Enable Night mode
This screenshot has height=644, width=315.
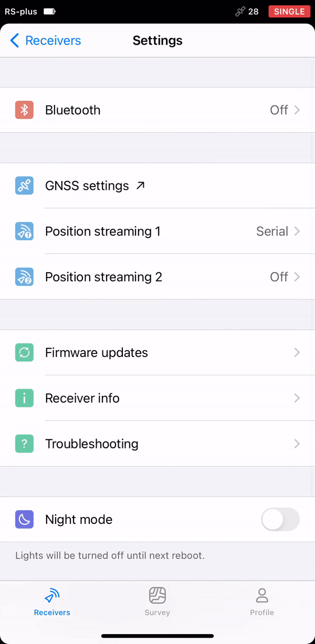(280, 520)
